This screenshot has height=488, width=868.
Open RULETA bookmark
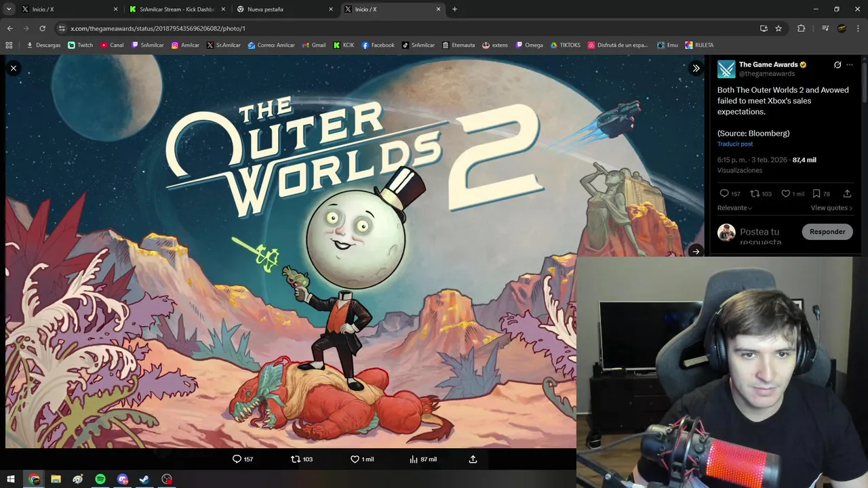pyautogui.click(x=699, y=45)
